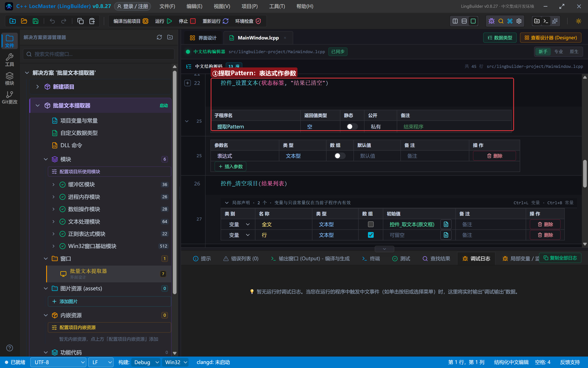
Task: Switch to the 界面设计 tab
Action: coord(203,38)
